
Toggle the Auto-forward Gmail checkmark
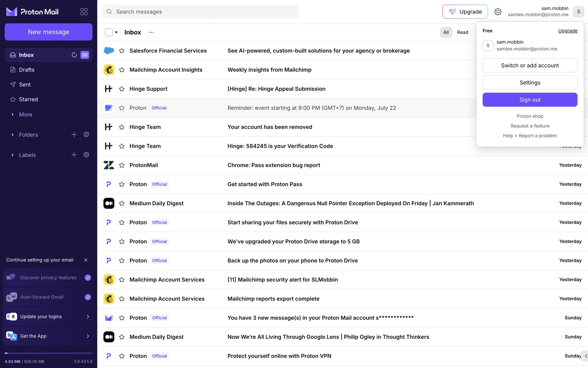pos(88,297)
